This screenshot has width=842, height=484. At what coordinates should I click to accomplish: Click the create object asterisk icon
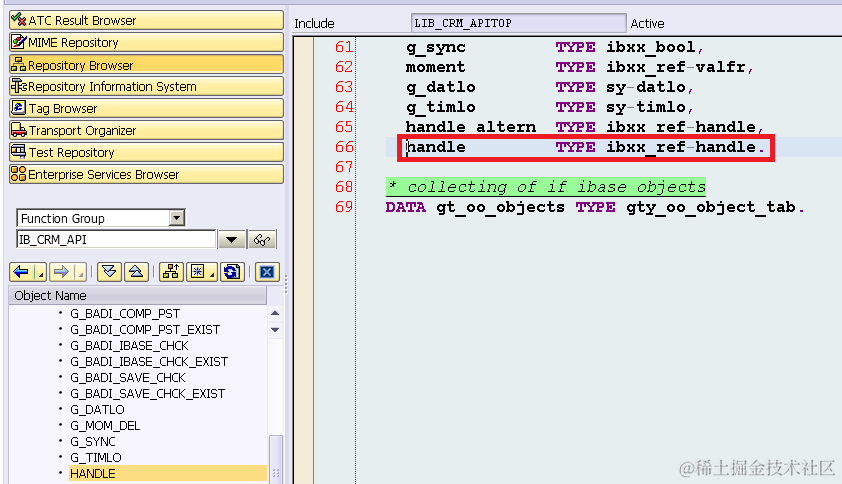pos(198,272)
